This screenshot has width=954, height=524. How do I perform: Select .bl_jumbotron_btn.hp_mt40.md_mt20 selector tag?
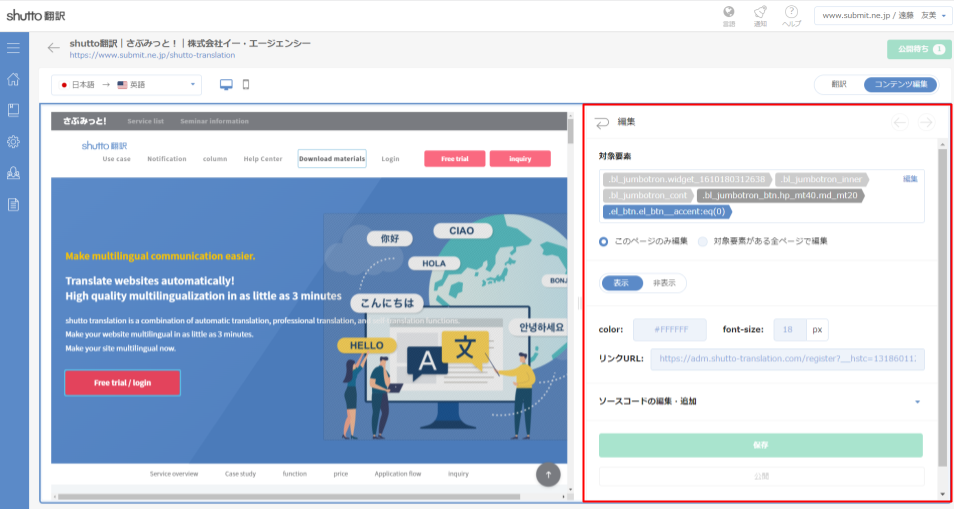point(780,195)
